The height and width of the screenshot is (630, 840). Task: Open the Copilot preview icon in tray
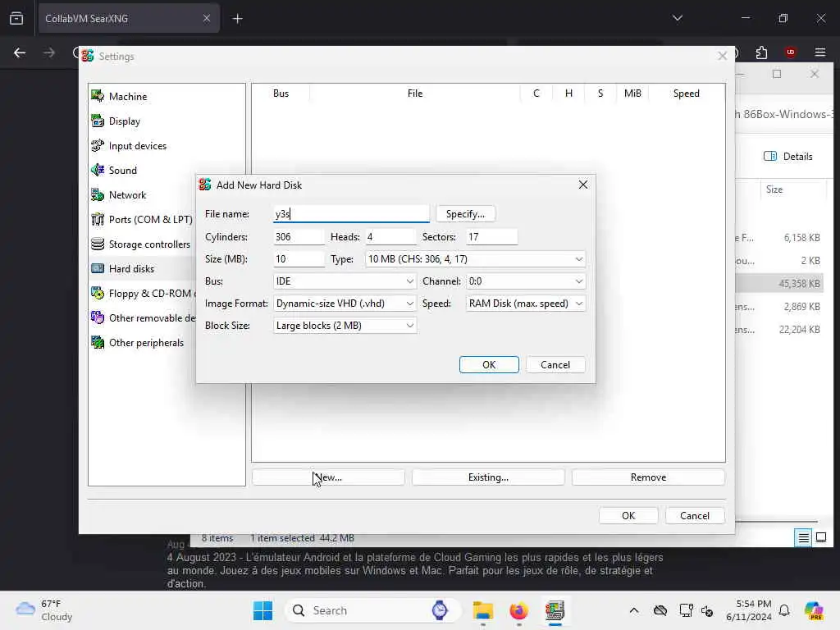tap(813, 610)
